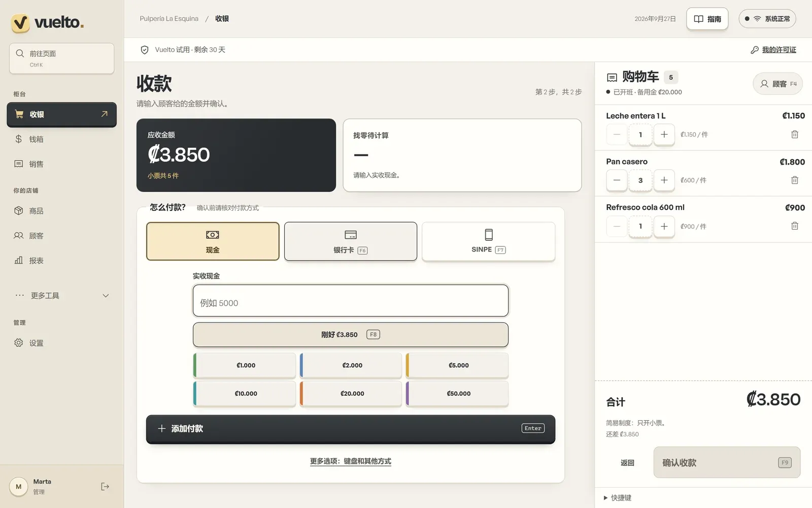Increase Leche entera quantity with plus

[664, 135]
